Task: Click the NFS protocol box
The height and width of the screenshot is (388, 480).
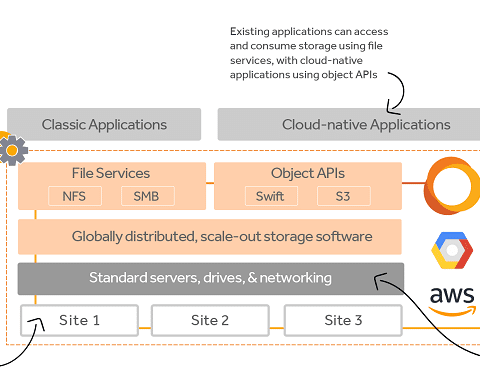Action: point(75,196)
